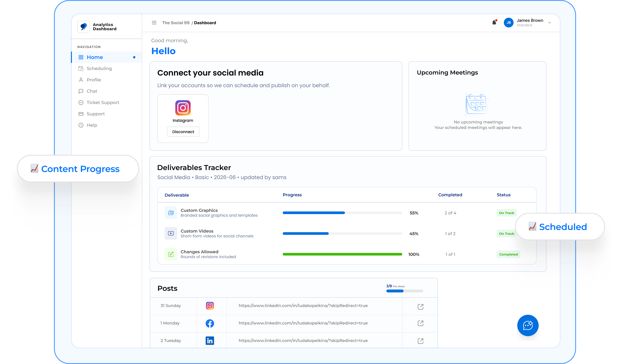The width and height of the screenshot is (622, 364).
Task: Click the post URL in the 31 Sunday row
Action: (x=303, y=306)
